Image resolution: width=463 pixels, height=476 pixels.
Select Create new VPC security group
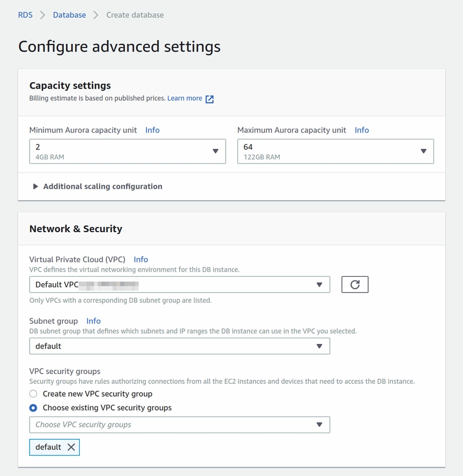(x=34, y=393)
